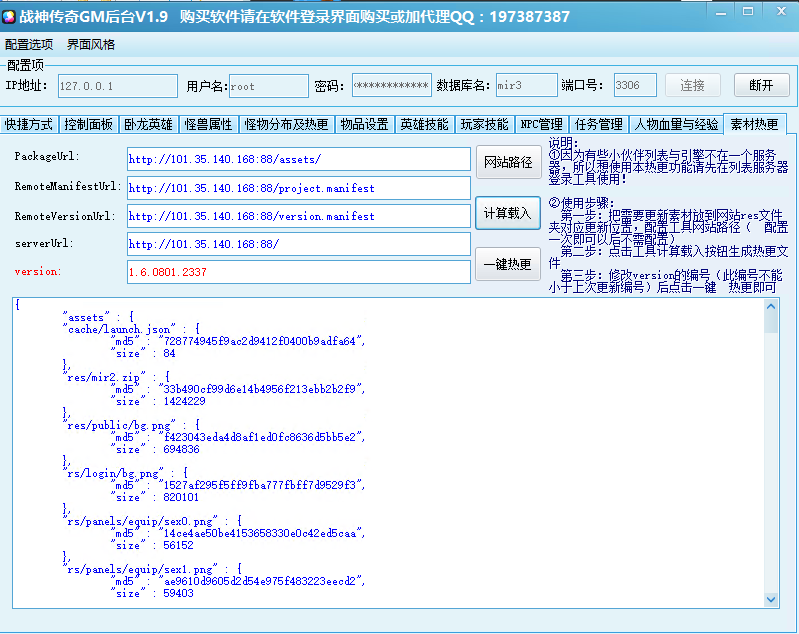Focus the IP地址 input field

118,86
